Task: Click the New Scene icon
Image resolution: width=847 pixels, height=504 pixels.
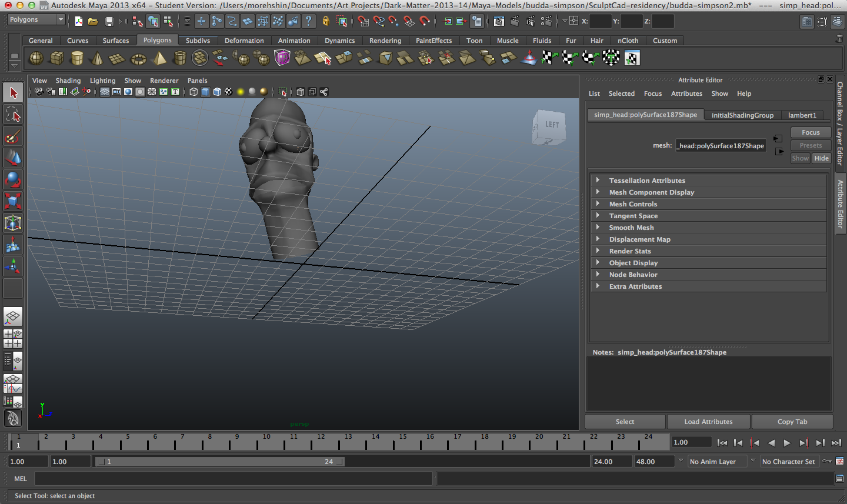Action: pyautogui.click(x=79, y=21)
